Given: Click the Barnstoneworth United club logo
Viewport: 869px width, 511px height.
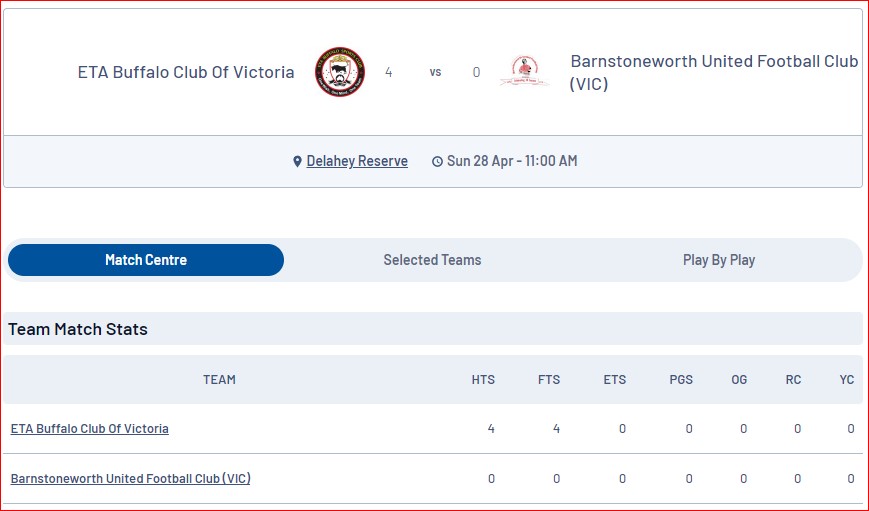Looking at the screenshot, I should tap(524, 71).
